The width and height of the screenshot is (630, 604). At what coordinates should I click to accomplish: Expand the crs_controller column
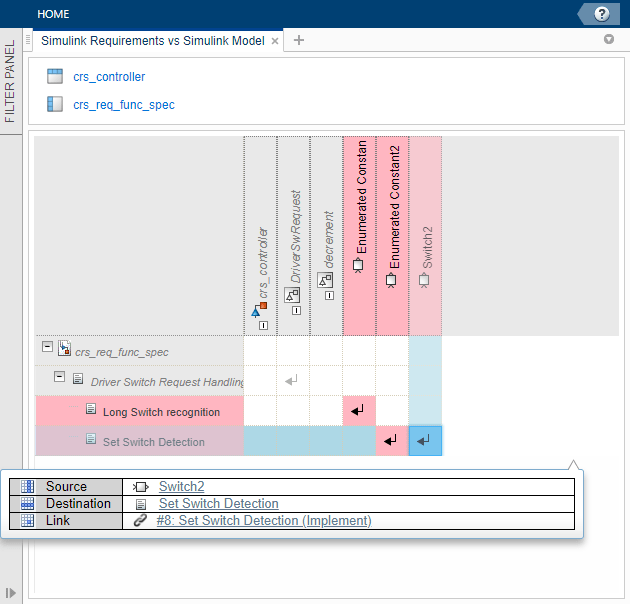[x=263, y=326]
